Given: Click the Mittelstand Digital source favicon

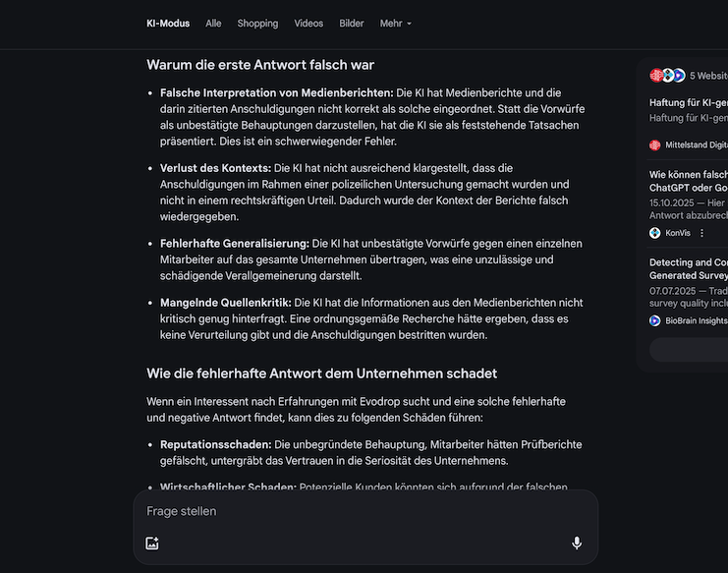Looking at the screenshot, I should (655, 144).
